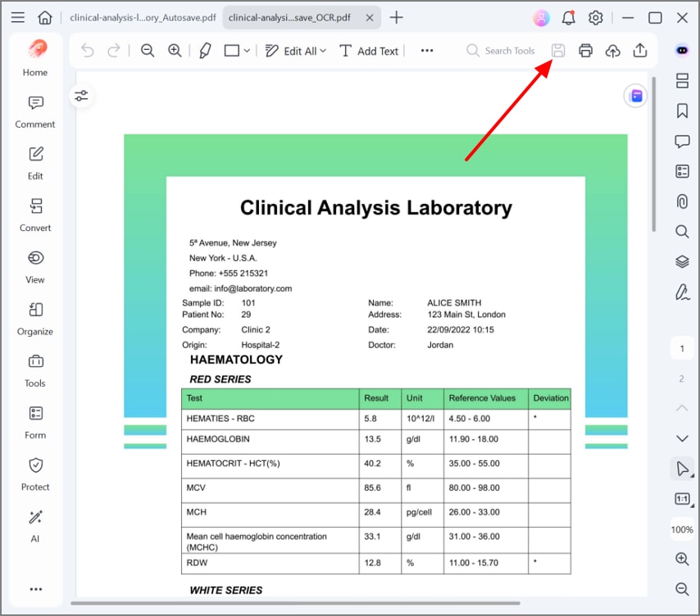Click the HAEMOGLOBIN table row label

point(218,439)
